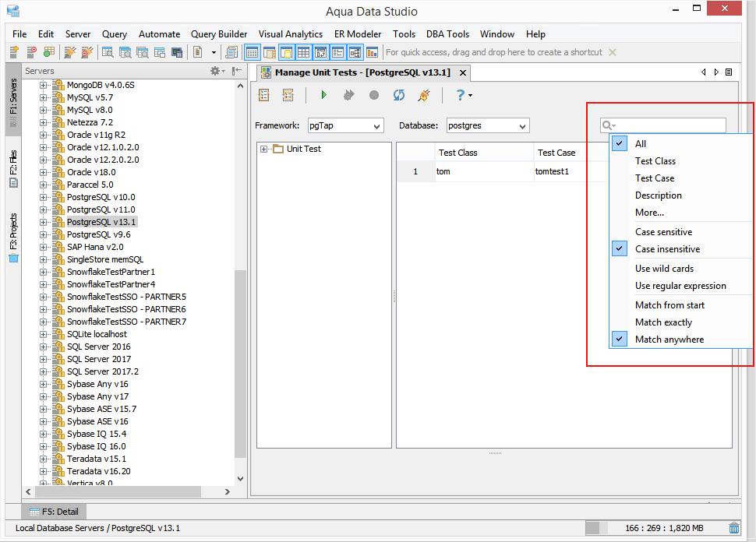Enable the Case sensitive search option

point(663,232)
